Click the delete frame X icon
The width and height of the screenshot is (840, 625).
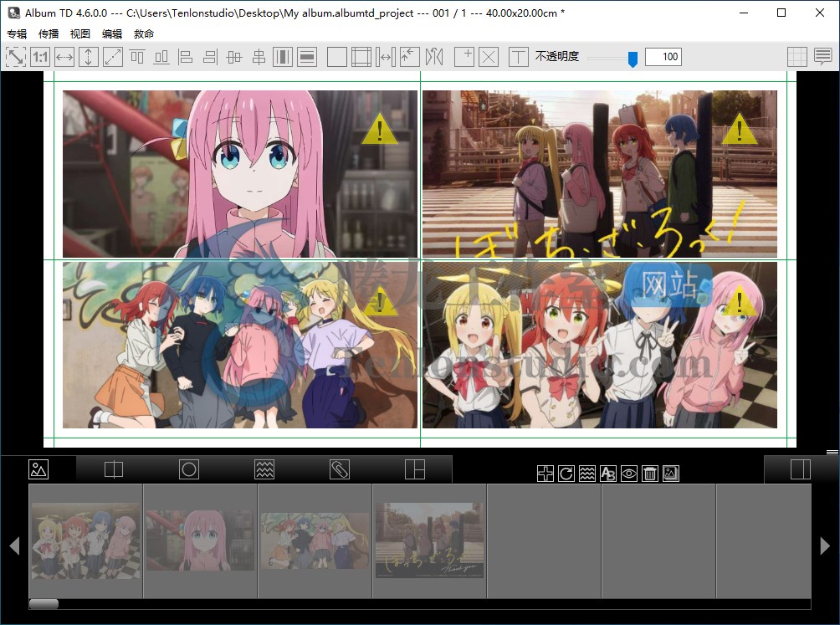(489, 57)
